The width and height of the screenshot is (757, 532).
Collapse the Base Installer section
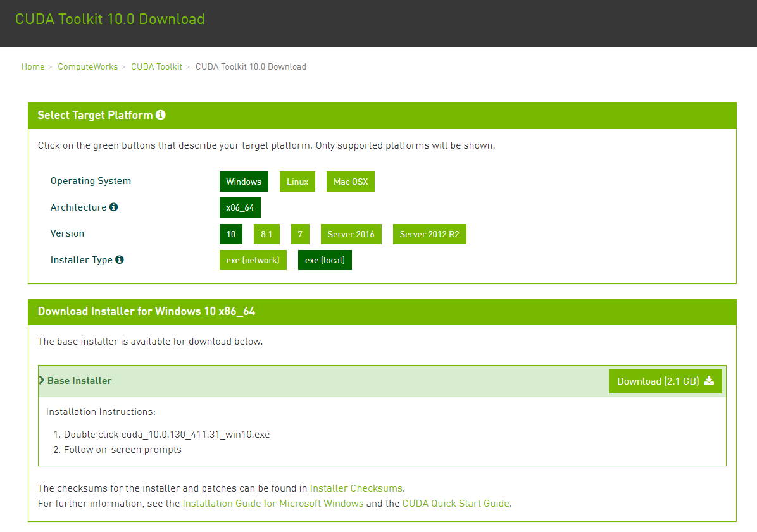point(76,381)
